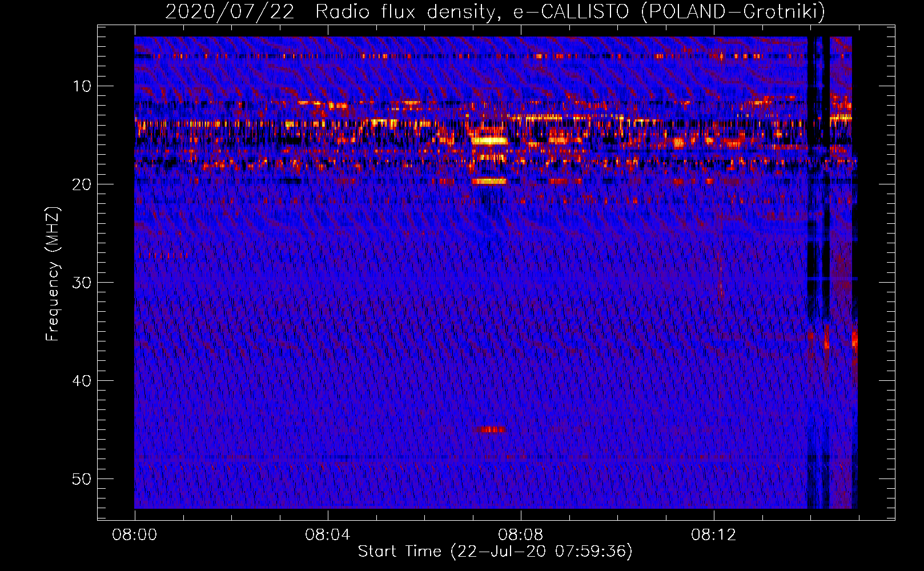The width and height of the screenshot is (924, 571).
Task: Click the 10 MHz frequency tick label
Action: [x=82, y=86]
